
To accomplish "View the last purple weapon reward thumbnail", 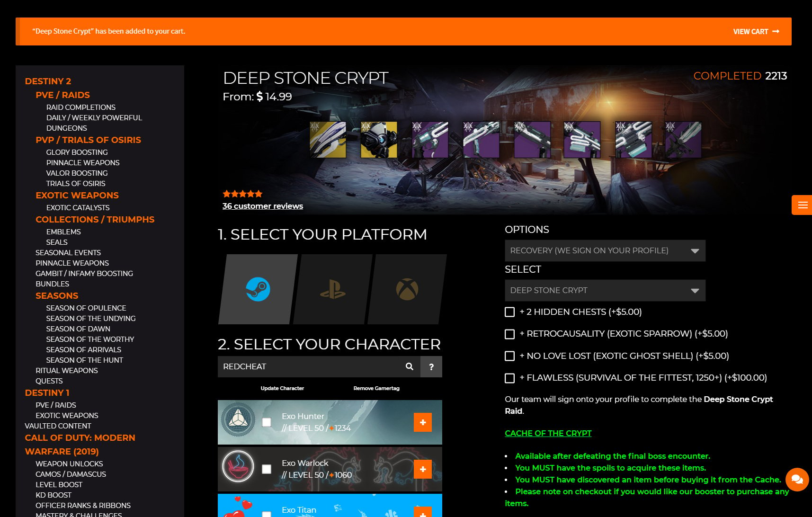I will pyautogui.click(x=683, y=140).
